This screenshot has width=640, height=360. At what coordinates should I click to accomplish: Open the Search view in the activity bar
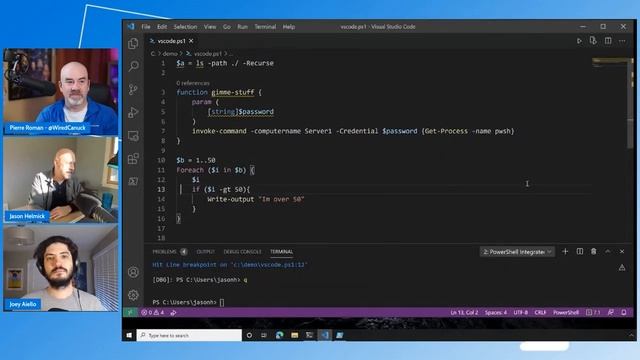click(133, 66)
